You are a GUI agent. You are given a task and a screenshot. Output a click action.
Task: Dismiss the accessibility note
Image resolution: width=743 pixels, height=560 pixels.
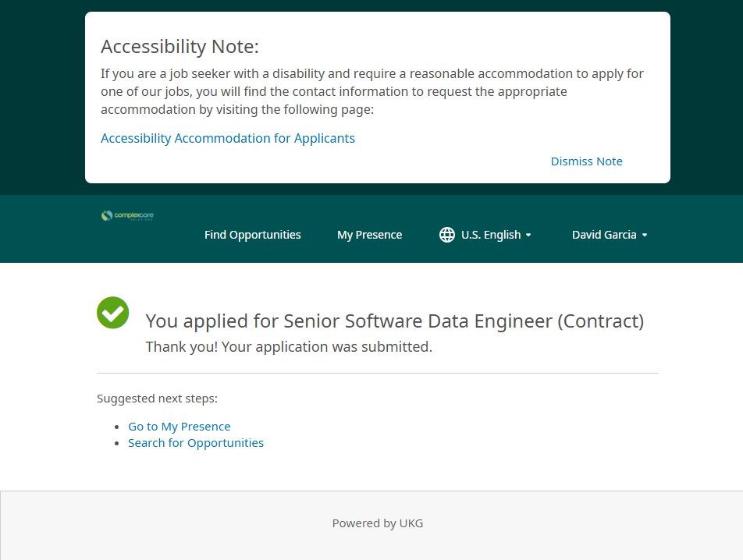[586, 161]
